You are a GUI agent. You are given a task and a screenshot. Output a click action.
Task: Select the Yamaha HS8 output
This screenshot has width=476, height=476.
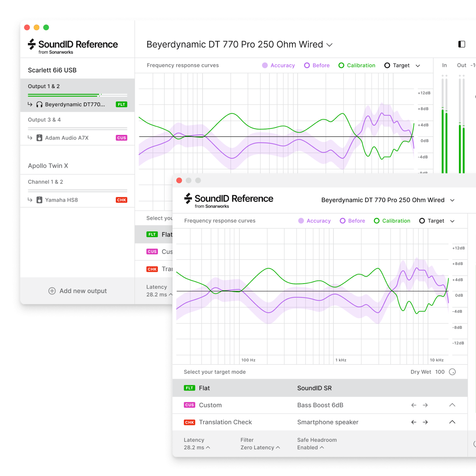coord(61,200)
